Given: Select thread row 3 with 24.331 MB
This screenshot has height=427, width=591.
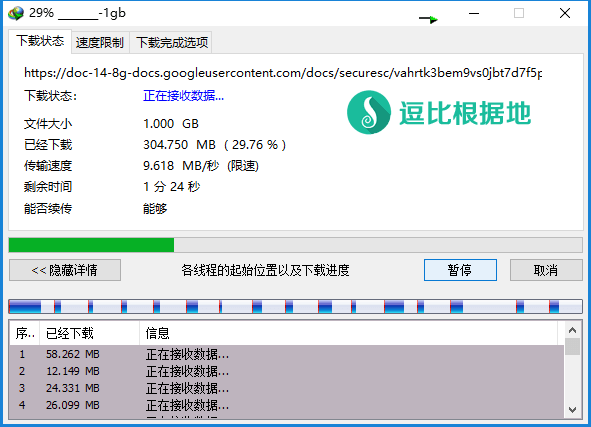Looking at the screenshot, I should coord(286,388).
